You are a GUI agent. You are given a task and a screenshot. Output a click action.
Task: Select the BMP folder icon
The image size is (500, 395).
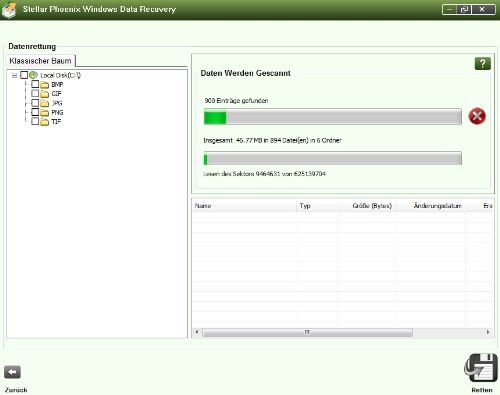[45, 85]
